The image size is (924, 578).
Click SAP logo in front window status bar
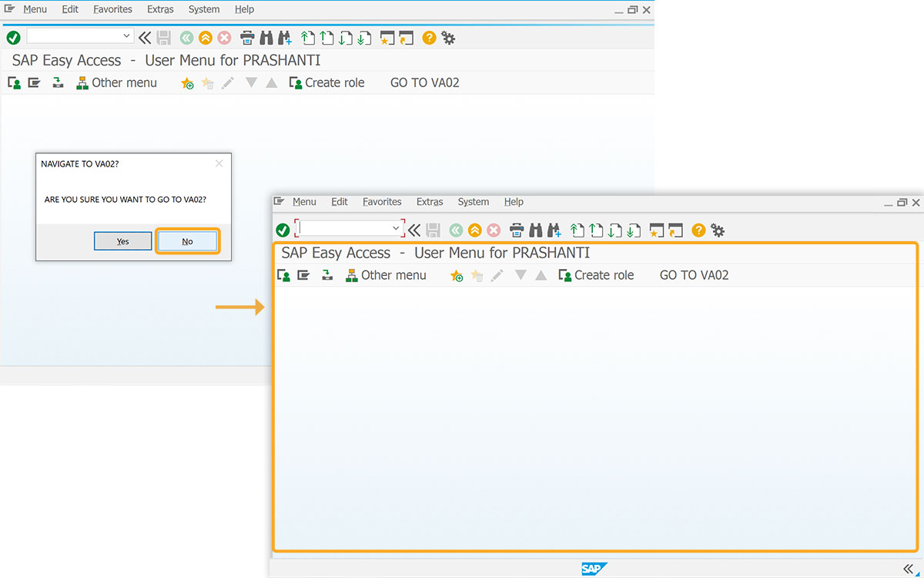[594, 570]
